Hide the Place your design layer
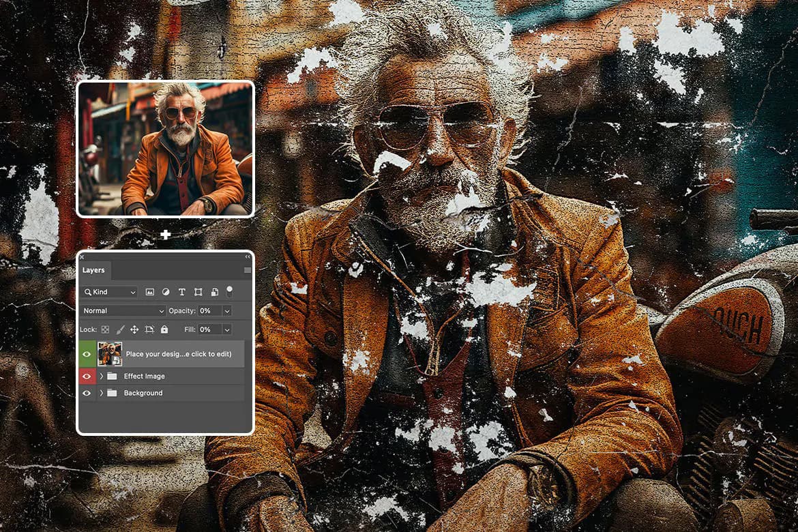798x532 pixels. pyautogui.click(x=87, y=355)
